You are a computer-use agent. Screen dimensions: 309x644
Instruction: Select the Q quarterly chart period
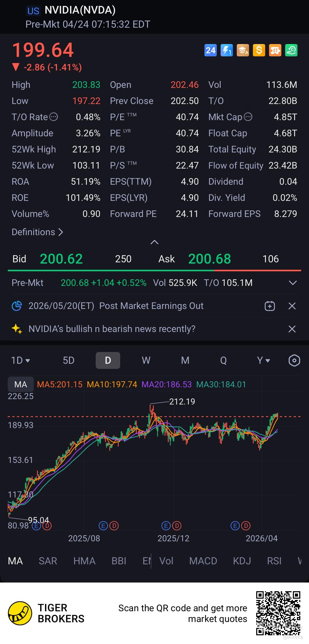223,360
